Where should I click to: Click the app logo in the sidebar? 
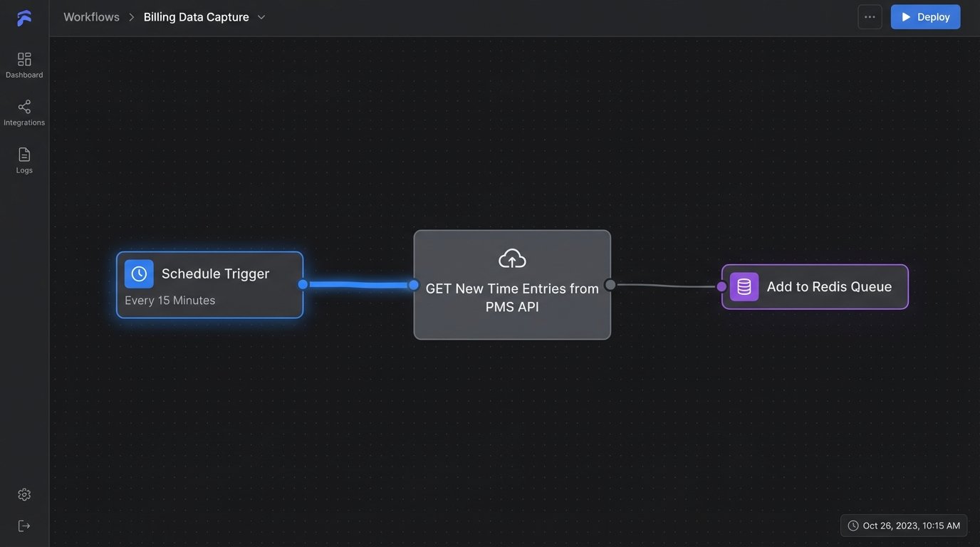pyautogui.click(x=24, y=16)
